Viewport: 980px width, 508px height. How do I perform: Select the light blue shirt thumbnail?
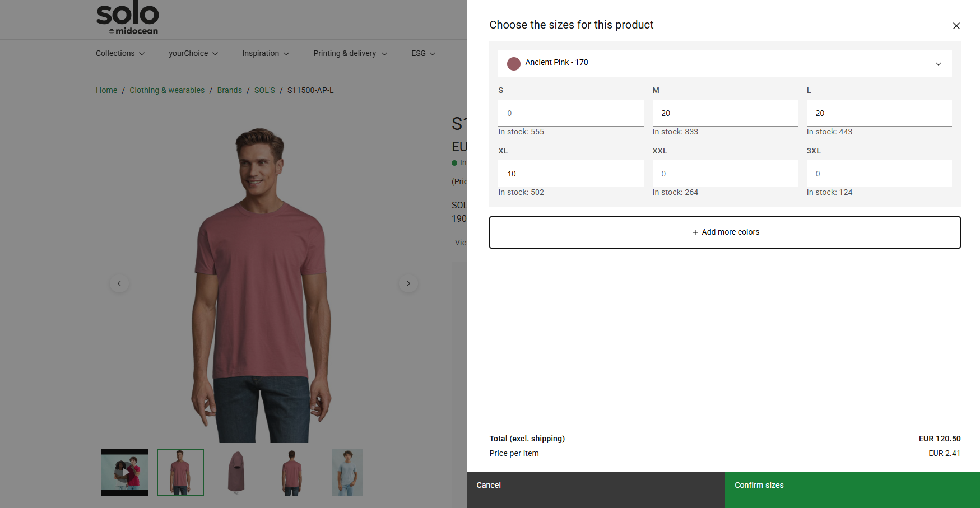click(347, 472)
